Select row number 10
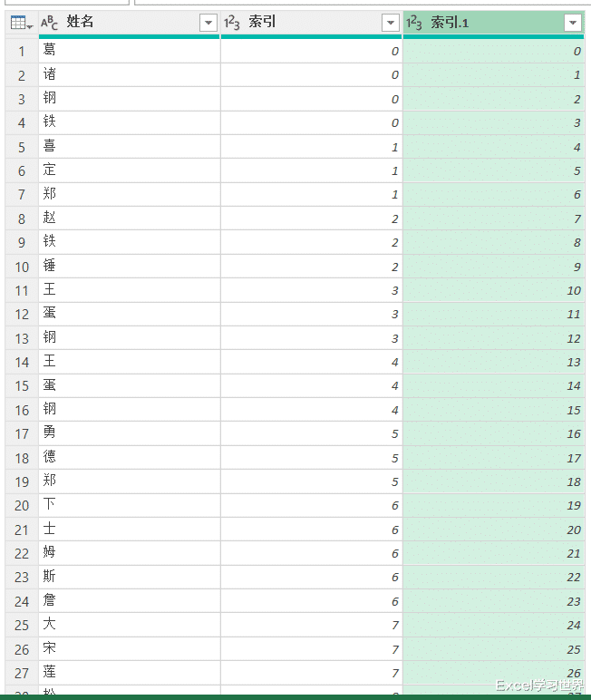591x700 pixels. pyautogui.click(x=21, y=267)
